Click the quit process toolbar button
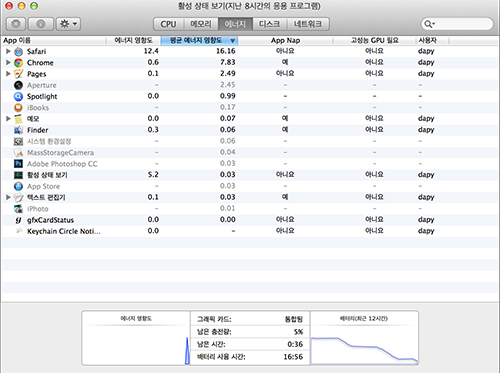Screen dimensions: 500x373 16,24
